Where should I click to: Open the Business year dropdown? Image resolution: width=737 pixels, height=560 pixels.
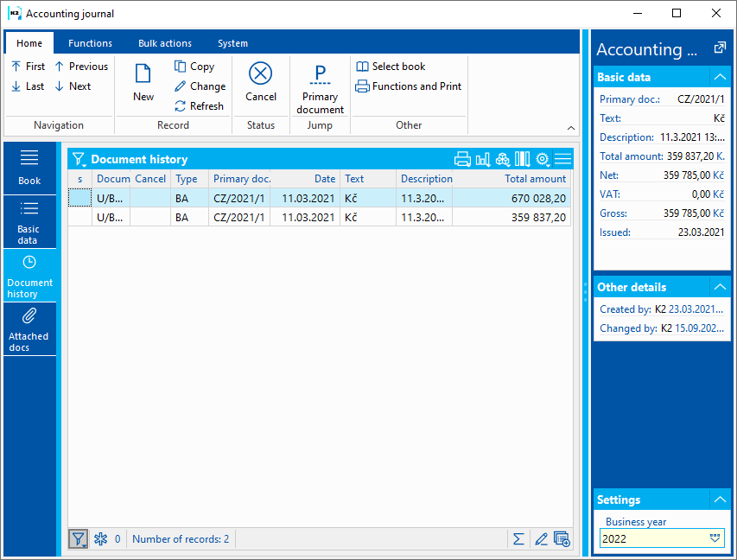[714, 538]
